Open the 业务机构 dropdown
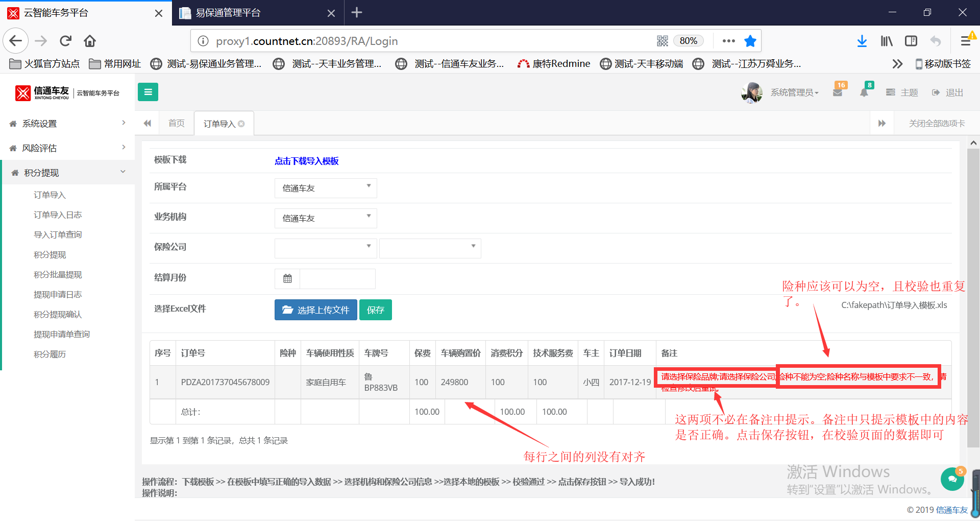The width and height of the screenshot is (980, 521). coord(326,218)
